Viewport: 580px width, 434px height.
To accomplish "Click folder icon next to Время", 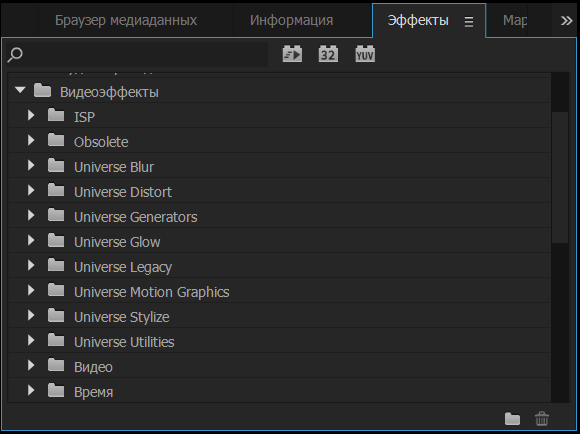I will click(x=56, y=391).
